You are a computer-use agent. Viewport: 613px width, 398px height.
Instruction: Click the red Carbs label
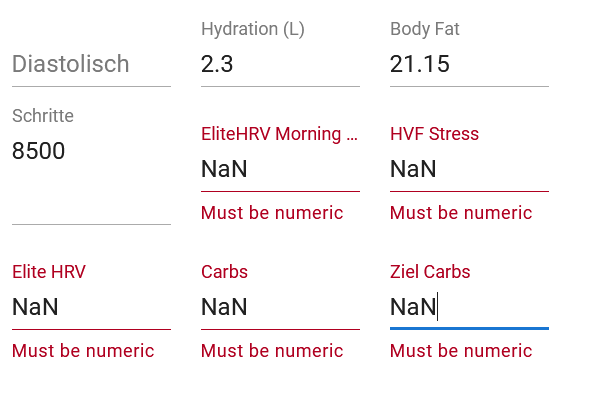pyautogui.click(x=224, y=272)
